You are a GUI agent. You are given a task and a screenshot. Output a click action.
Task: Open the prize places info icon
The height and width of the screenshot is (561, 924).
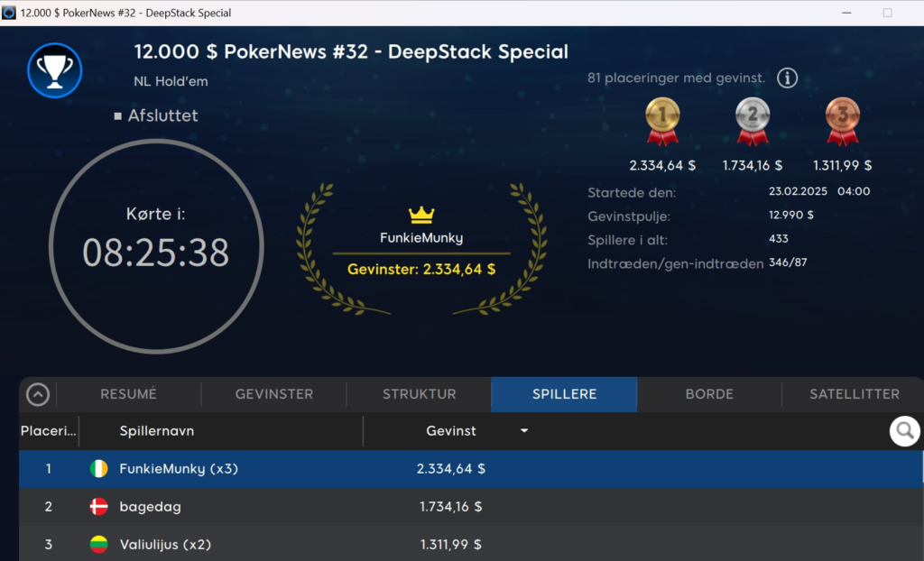pyautogui.click(x=787, y=78)
